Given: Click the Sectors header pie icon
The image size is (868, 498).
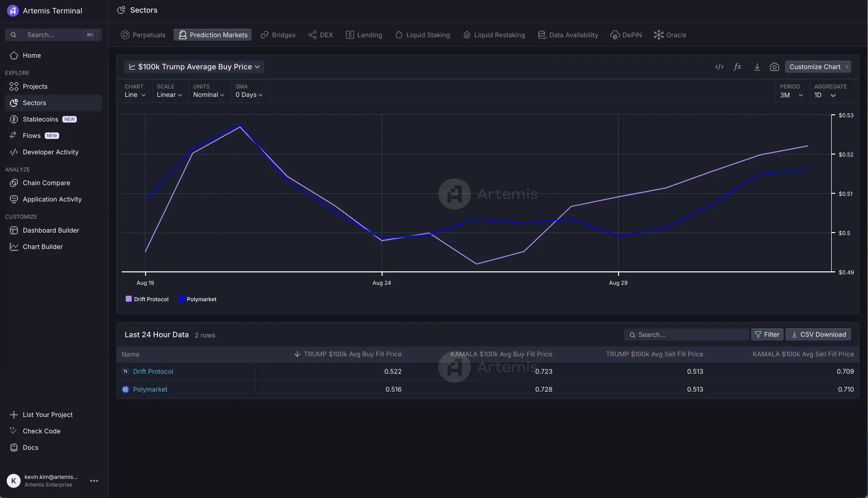Looking at the screenshot, I should [x=121, y=10].
